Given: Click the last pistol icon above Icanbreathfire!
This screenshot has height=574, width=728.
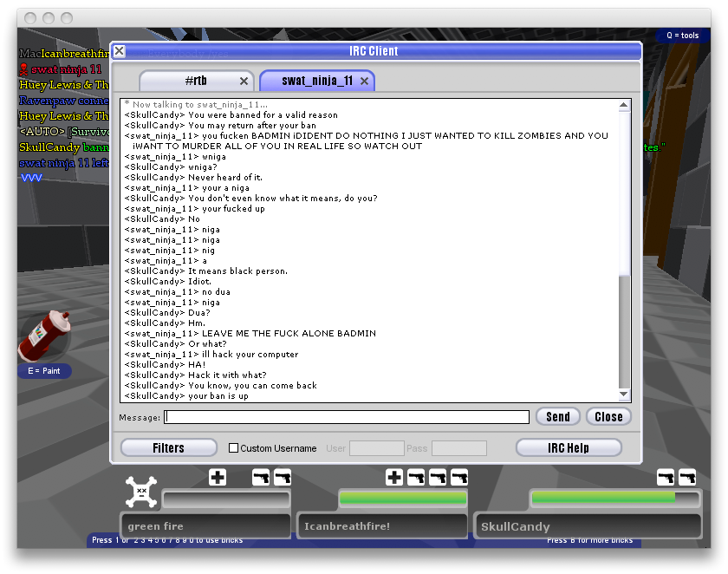Looking at the screenshot, I should 459,477.
